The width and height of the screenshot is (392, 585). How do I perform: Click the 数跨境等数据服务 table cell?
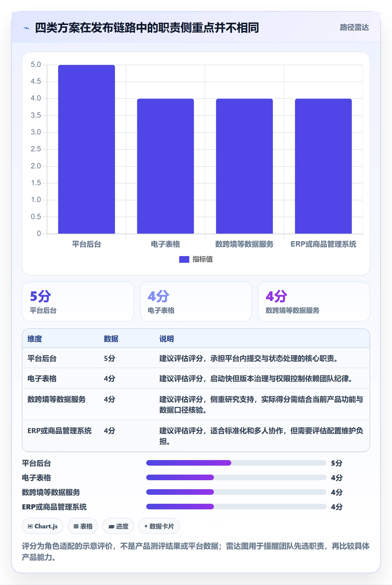pyautogui.click(x=57, y=400)
